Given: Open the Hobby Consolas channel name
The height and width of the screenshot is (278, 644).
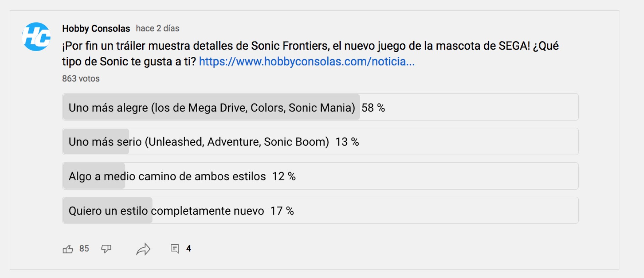Looking at the screenshot, I should coord(96,29).
